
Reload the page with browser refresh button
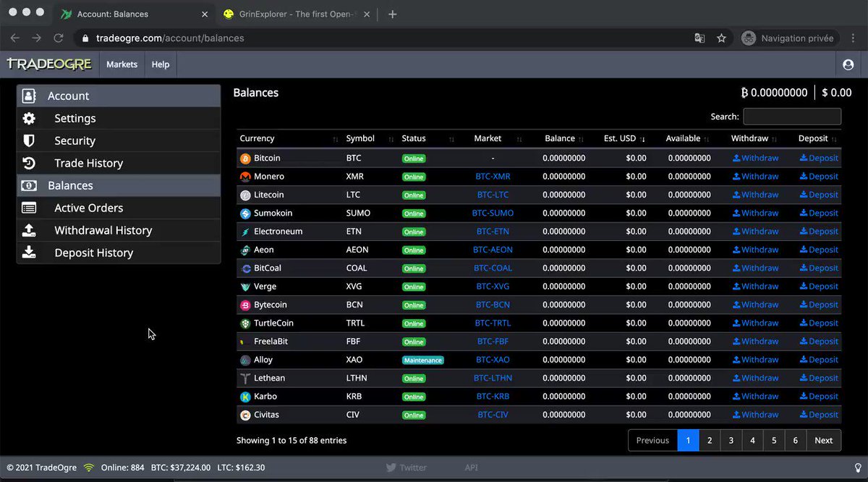59,38
